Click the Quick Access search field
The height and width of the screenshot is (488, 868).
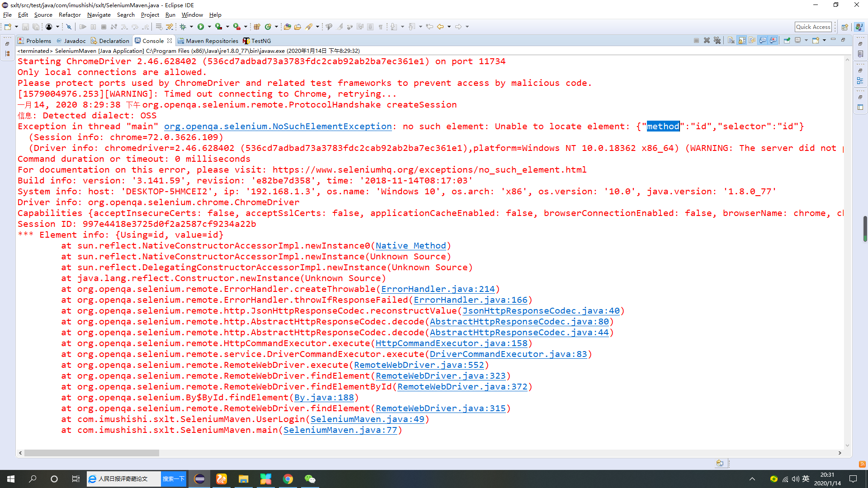813,27
